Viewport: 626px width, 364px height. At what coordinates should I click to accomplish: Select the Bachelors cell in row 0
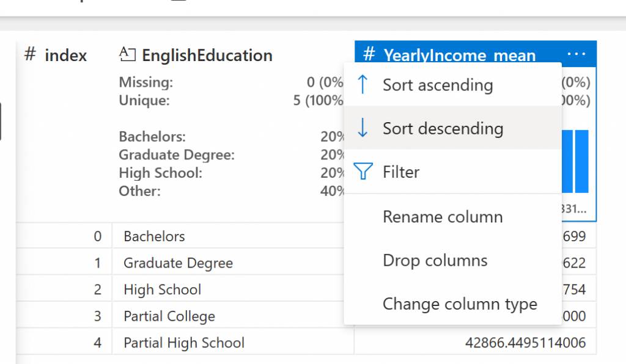tap(154, 236)
